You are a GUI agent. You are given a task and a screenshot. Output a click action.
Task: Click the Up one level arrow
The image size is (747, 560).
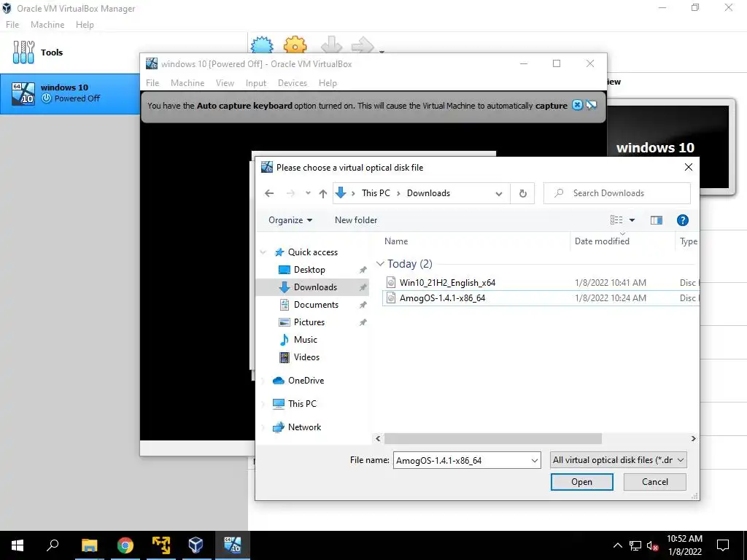pos(323,193)
